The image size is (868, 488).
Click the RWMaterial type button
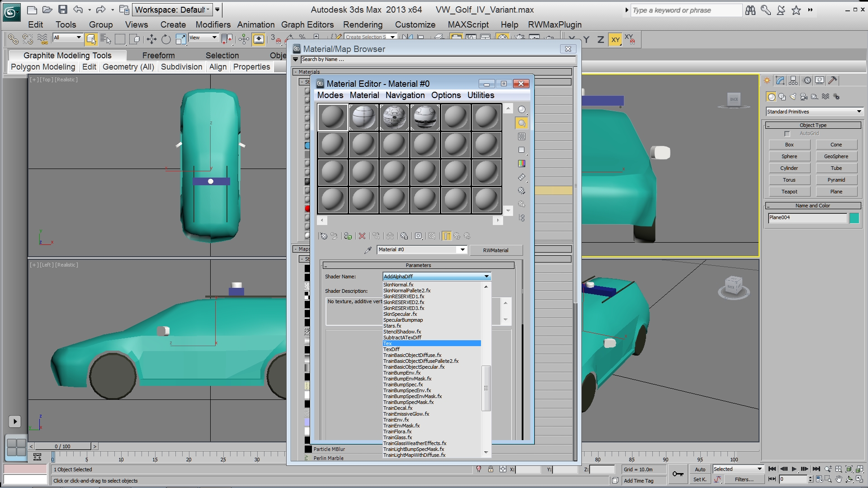pyautogui.click(x=495, y=250)
